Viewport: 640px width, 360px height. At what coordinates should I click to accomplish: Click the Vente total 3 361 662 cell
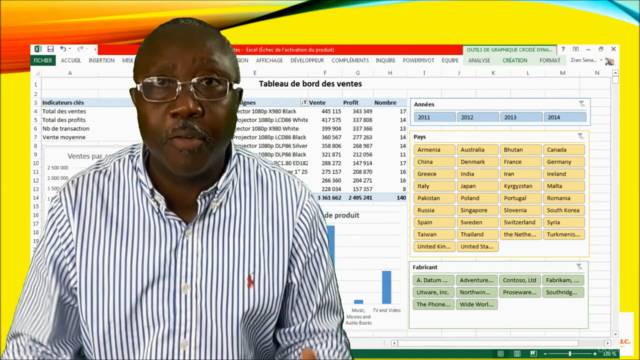(329, 198)
